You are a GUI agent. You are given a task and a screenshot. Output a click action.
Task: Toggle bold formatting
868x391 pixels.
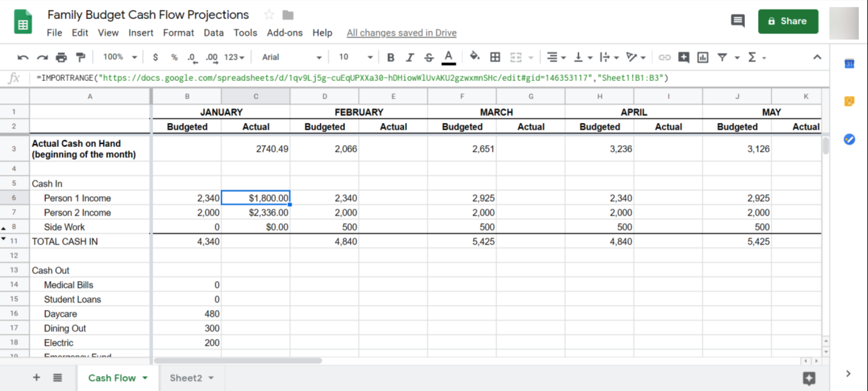pyautogui.click(x=391, y=58)
